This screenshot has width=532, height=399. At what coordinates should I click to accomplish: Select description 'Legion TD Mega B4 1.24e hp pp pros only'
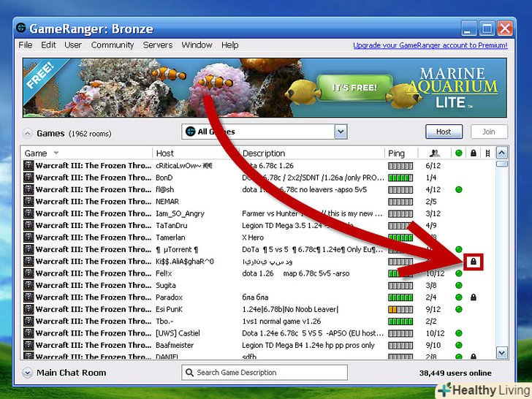point(308,345)
